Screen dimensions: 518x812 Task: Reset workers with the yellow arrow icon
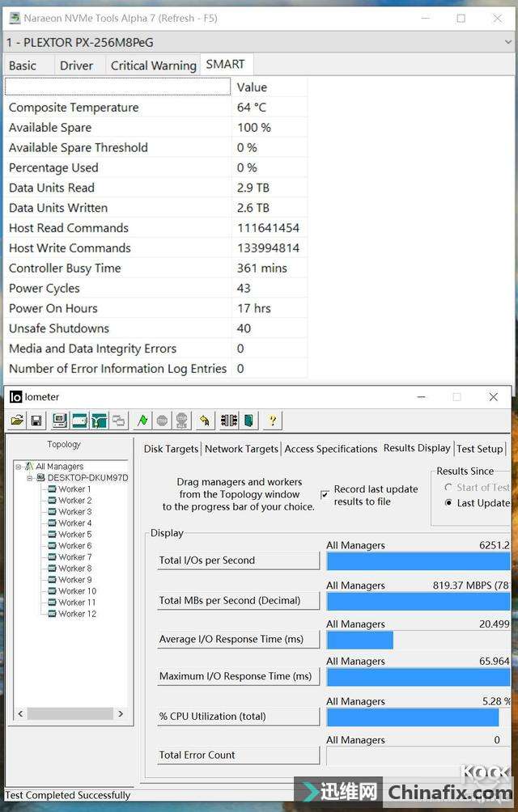coord(205,421)
